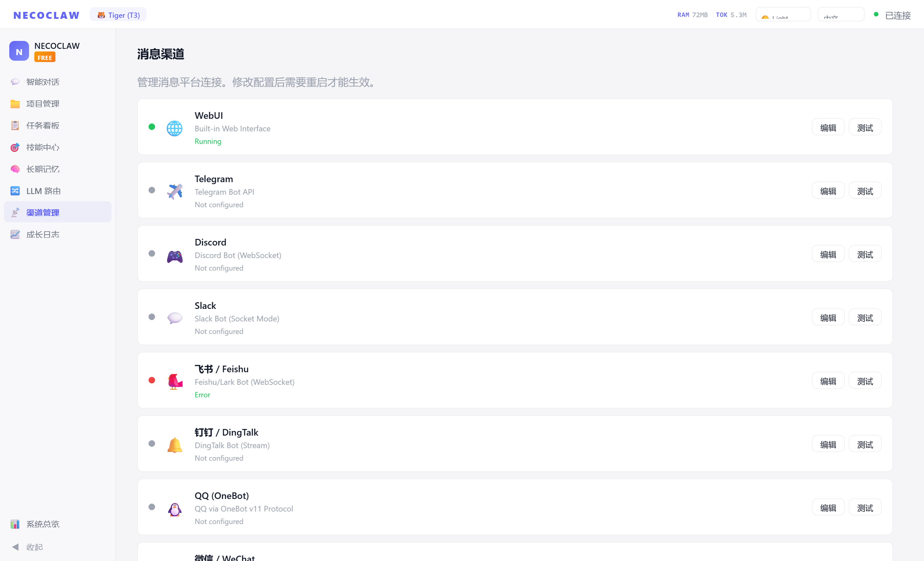Image resolution: width=924 pixels, height=561 pixels.
Task: Click the QQ penguin icon
Action: 174,509
